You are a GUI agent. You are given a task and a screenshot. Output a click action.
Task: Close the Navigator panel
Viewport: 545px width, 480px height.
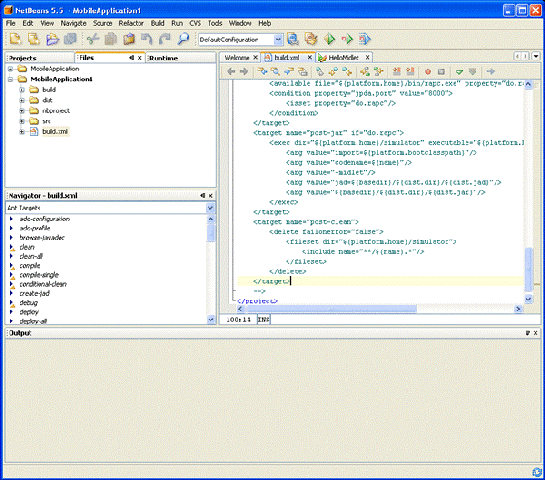(x=210, y=196)
